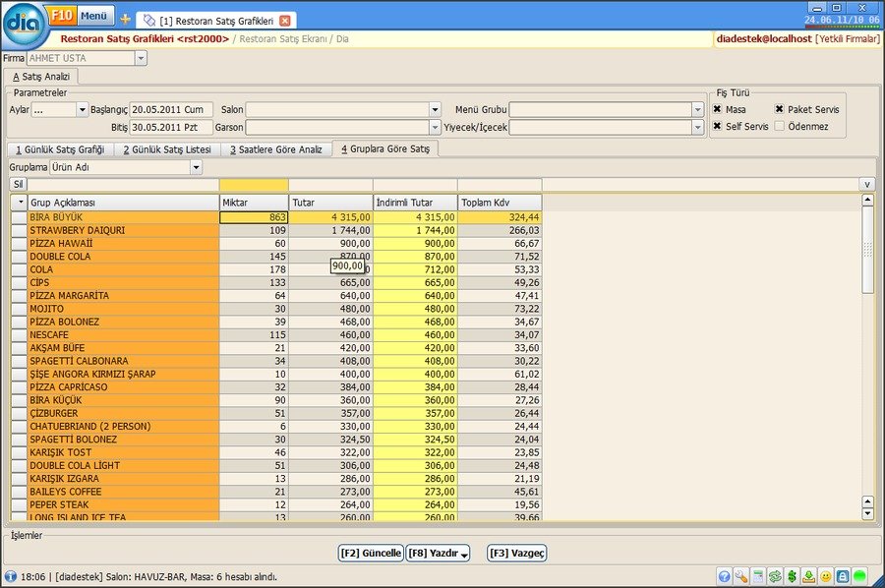Click the v button at filter row end
885x588 pixels.
(867, 184)
